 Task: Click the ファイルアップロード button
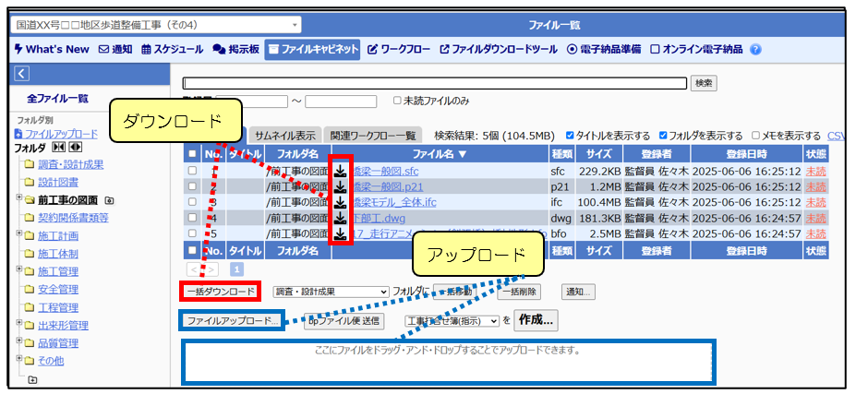click(x=231, y=320)
